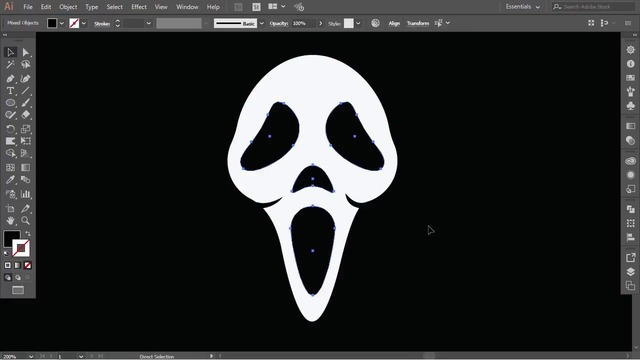640x360 pixels.
Task: Expand the Opacity options arrow
Action: pyautogui.click(x=320, y=23)
